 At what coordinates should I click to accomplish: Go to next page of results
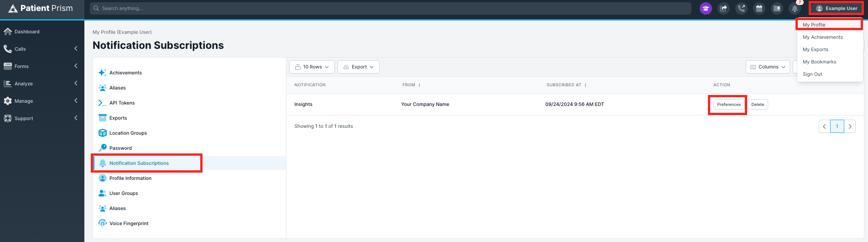pyautogui.click(x=850, y=126)
